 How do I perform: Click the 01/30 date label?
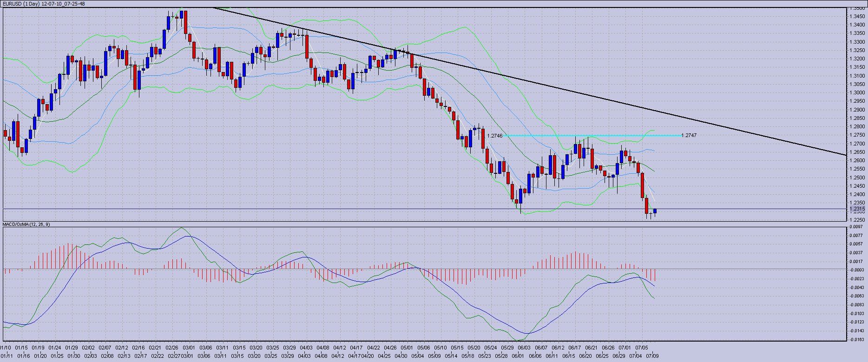click(x=73, y=356)
